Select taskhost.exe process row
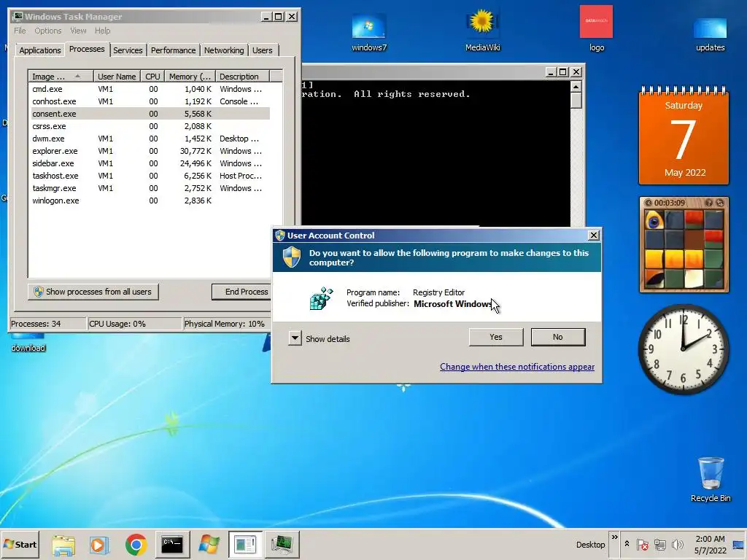747x560 pixels. [150, 176]
